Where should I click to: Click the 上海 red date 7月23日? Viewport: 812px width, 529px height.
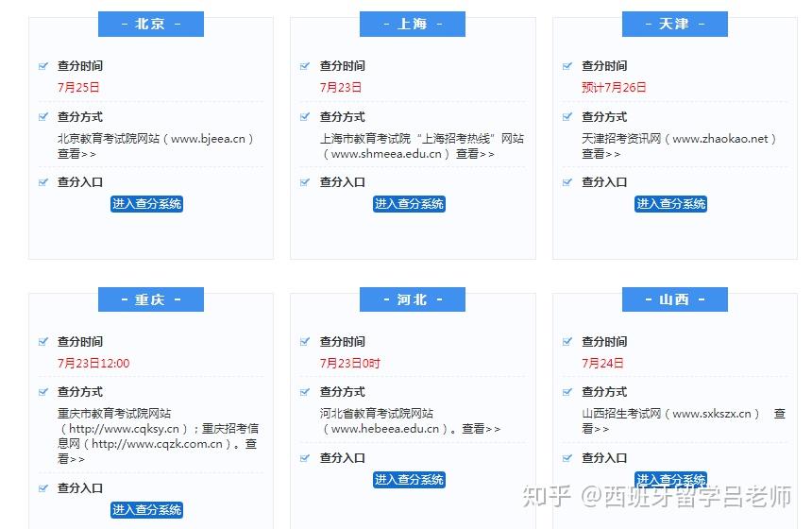pos(340,87)
